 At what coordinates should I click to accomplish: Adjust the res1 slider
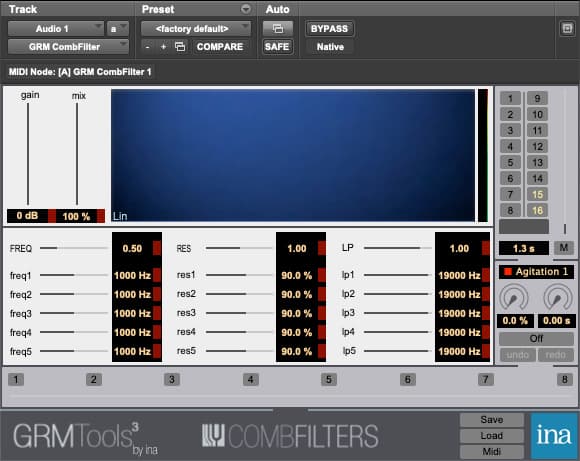(239, 275)
